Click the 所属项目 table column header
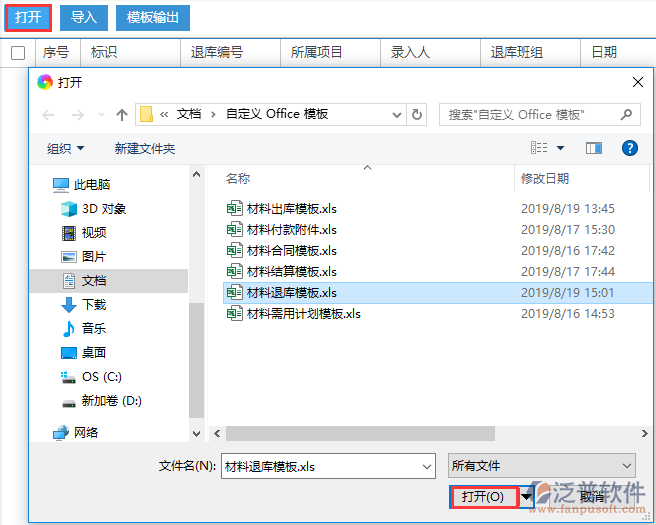 point(317,52)
